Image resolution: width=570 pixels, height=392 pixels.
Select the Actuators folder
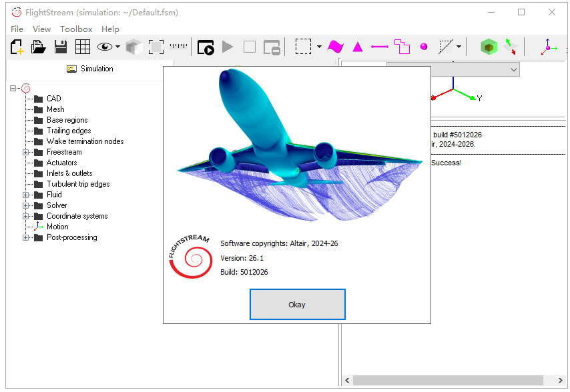point(61,163)
